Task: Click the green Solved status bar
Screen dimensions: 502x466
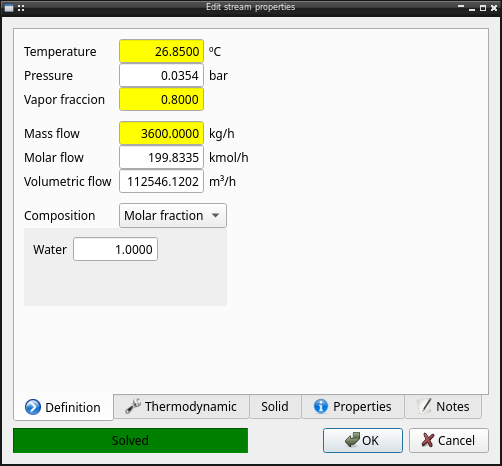Action: [130, 440]
